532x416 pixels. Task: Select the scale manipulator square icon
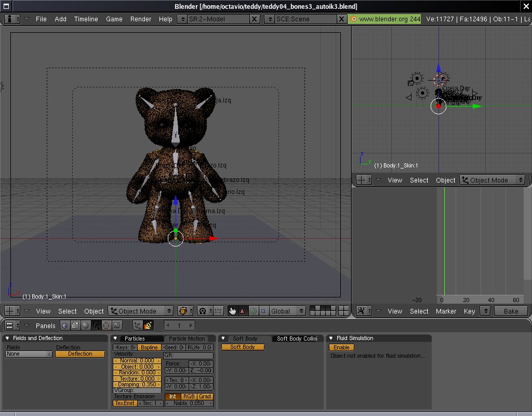click(263, 311)
